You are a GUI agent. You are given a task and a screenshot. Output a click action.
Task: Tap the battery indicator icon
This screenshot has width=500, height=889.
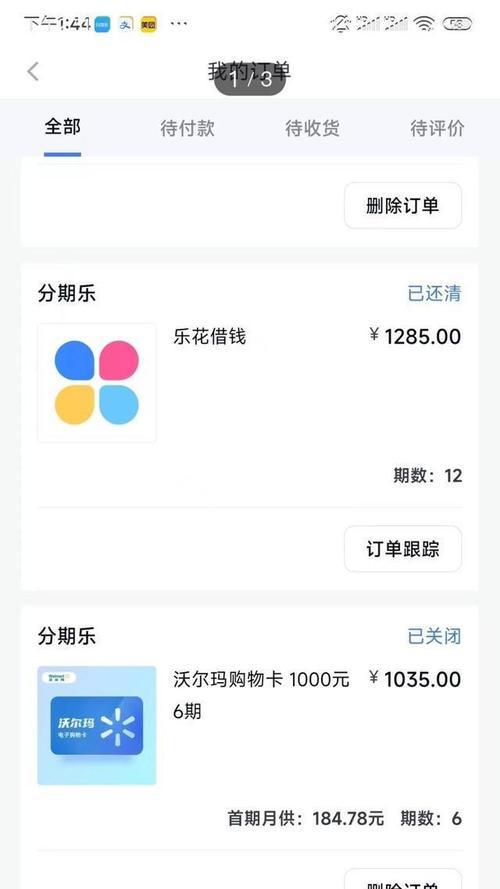[457, 24]
